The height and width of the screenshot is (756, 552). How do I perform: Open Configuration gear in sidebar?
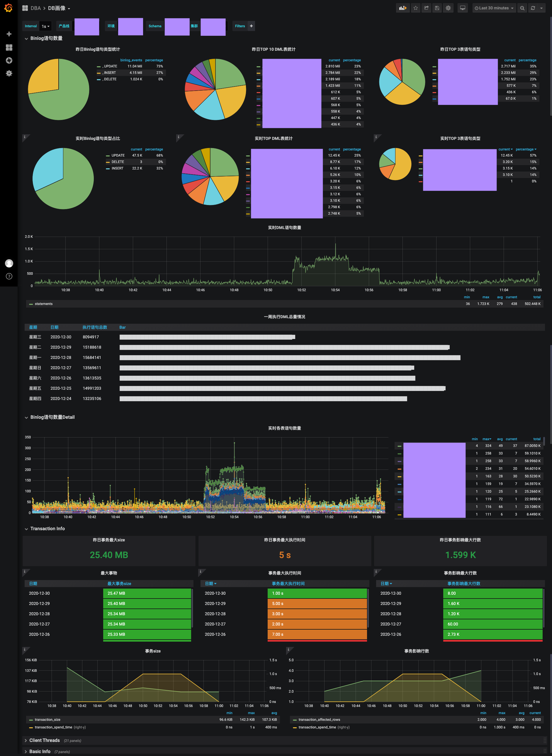(9, 73)
